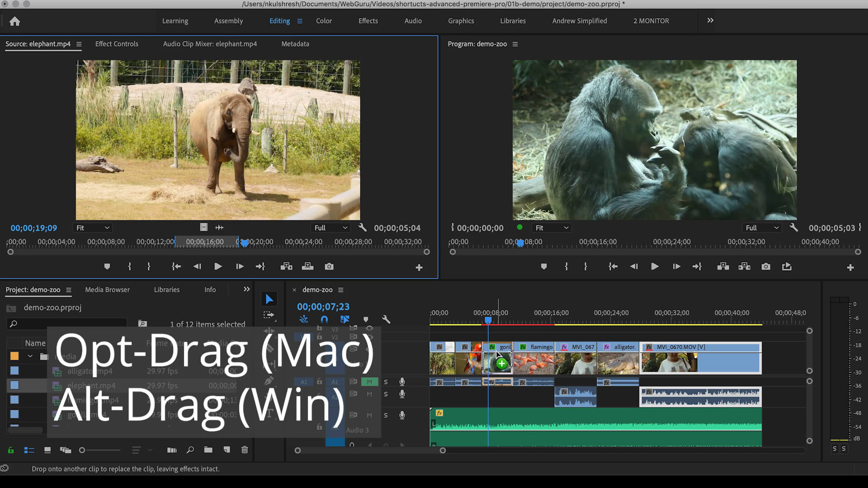
Task: Switch to the Color workspace
Action: coord(324,21)
